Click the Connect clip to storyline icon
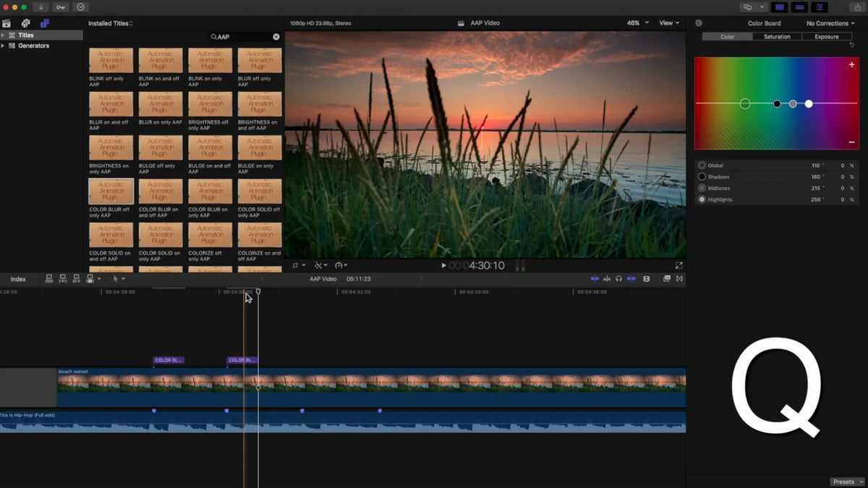868x488 pixels. (49, 278)
